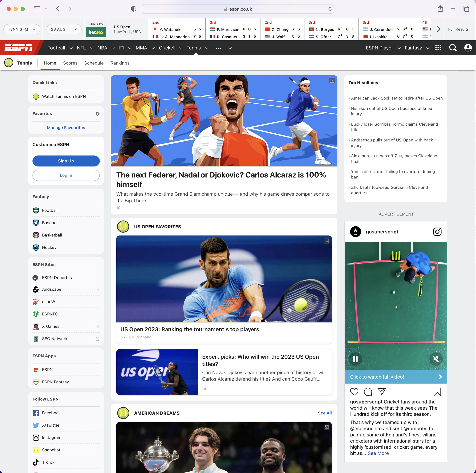
Task: Expand the ESPN Player dropdown arrow
Action: (x=399, y=48)
